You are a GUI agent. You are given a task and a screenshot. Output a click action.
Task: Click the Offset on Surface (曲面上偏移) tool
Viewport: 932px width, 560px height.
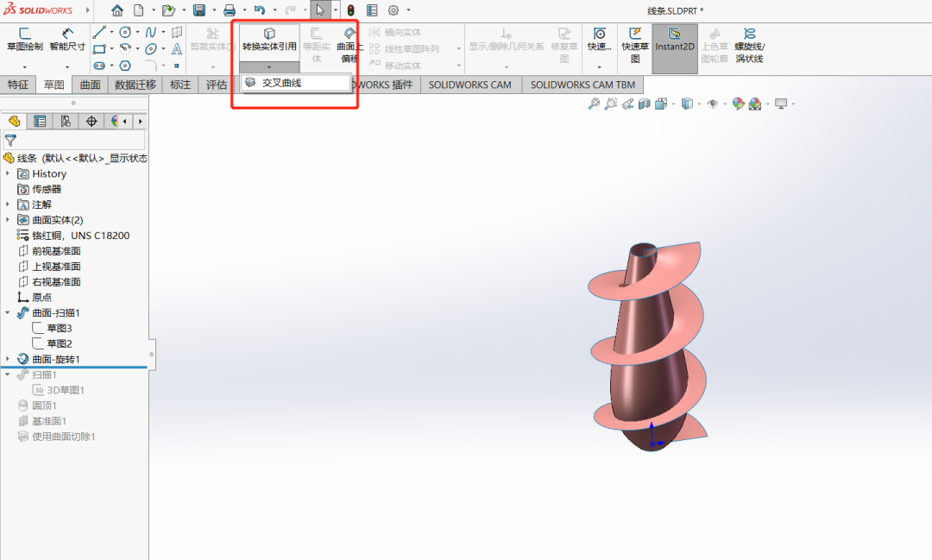[348, 46]
